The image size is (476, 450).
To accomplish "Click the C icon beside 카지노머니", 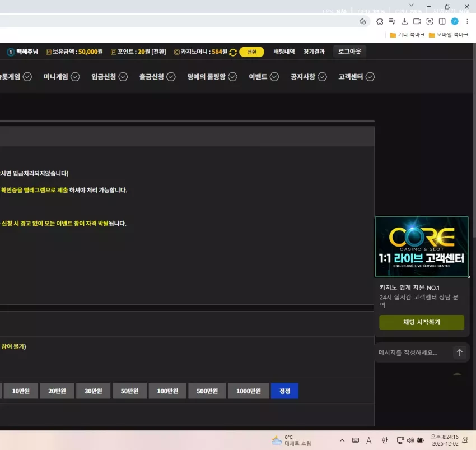I will coord(176,52).
